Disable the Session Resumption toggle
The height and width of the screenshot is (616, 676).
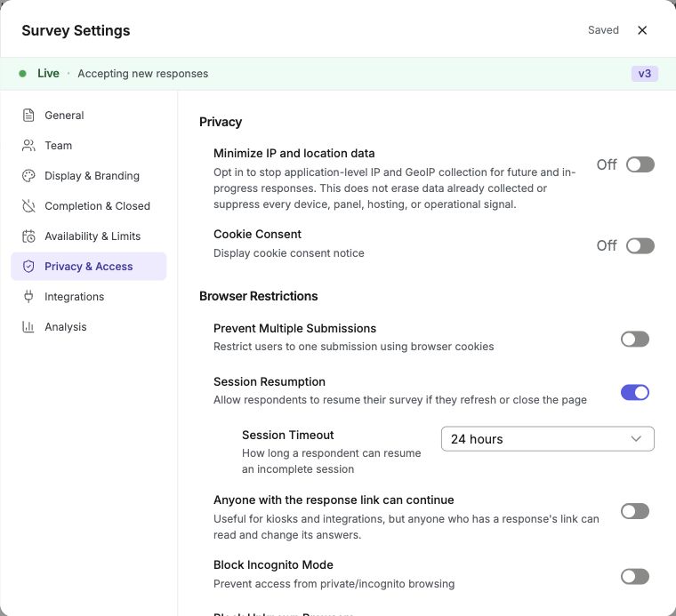coord(635,392)
